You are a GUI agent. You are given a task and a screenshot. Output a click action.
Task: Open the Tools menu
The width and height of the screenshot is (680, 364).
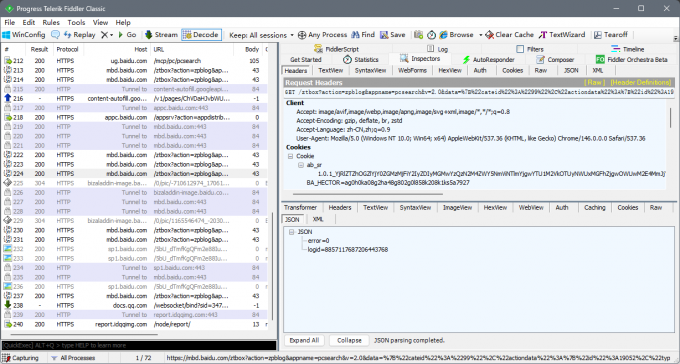click(x=76, y=22)
